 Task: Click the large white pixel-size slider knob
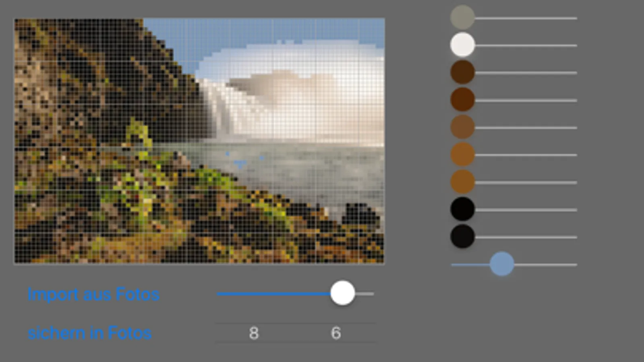pyautogui.click(x=343, y=293)
